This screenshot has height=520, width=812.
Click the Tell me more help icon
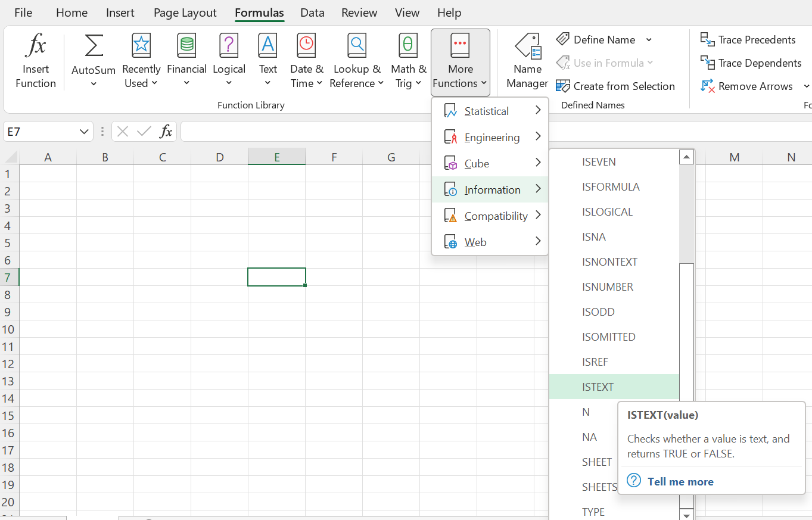click(634, 481)
